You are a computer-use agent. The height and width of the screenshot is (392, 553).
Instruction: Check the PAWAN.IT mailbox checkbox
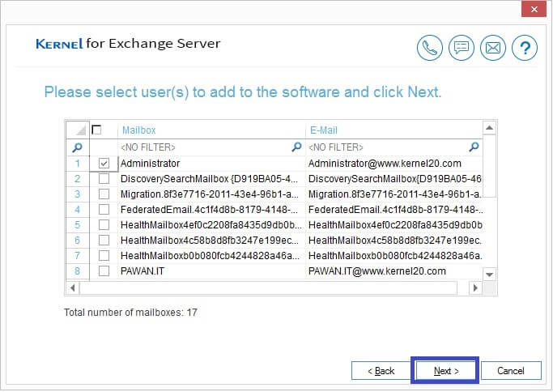[x=104, y=271]
